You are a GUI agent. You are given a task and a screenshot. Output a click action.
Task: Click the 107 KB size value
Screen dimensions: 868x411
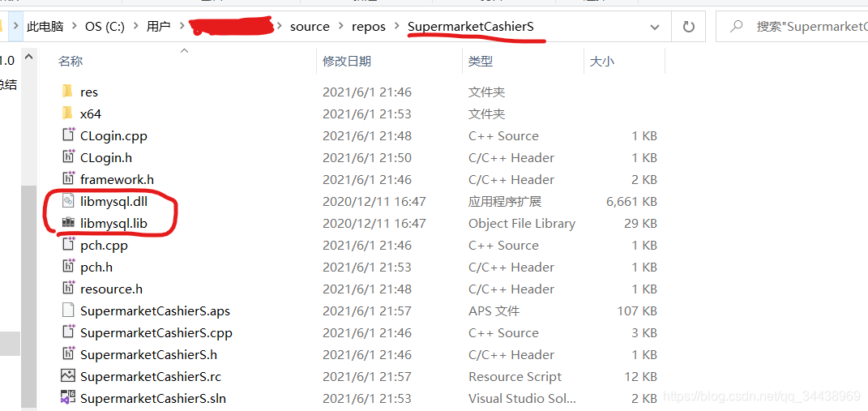point(637,310)
